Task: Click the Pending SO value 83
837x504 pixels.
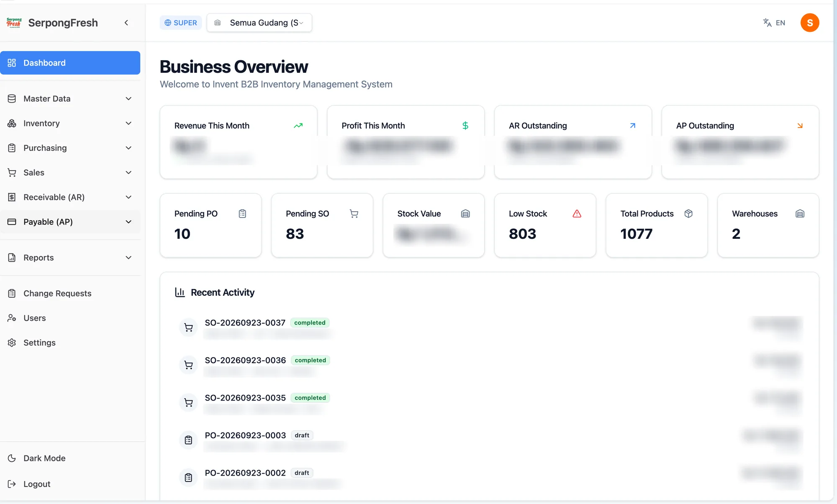Action: click(295, 234)
